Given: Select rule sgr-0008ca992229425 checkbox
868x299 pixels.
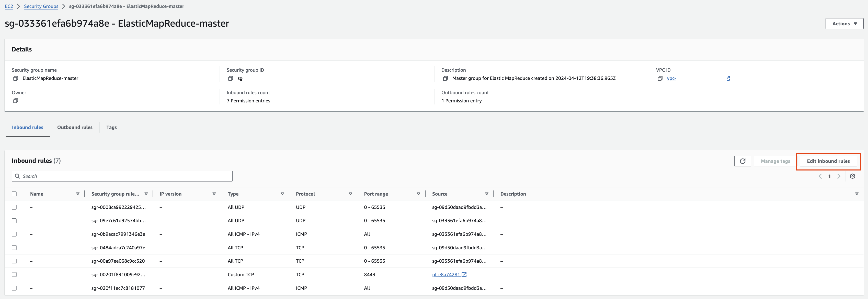Looking at the screenshot, I should 14,207.
